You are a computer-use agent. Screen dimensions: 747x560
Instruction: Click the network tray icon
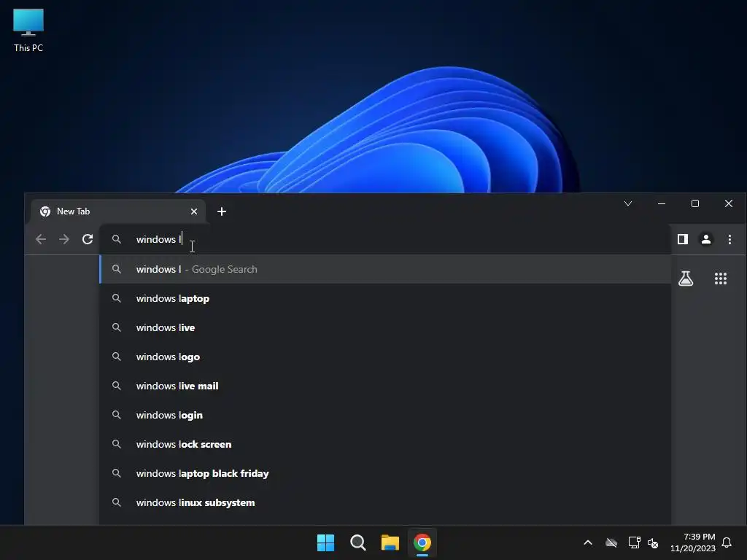click(x=634, y=542)
